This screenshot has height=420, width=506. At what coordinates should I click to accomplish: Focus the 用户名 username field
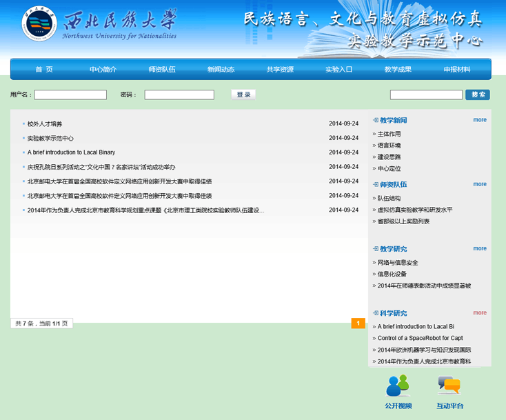coord(70,94)
